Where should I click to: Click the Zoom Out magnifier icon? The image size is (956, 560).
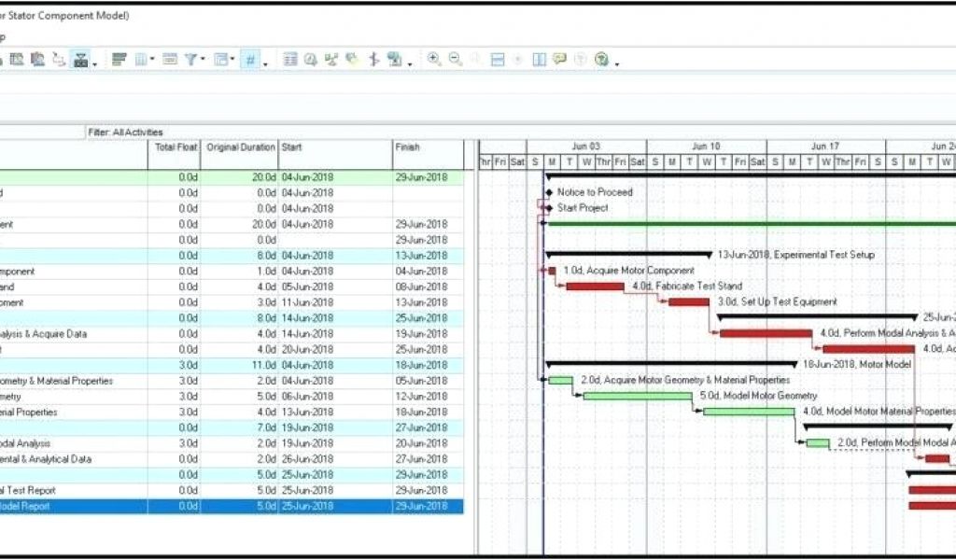(x=455, y=59)
